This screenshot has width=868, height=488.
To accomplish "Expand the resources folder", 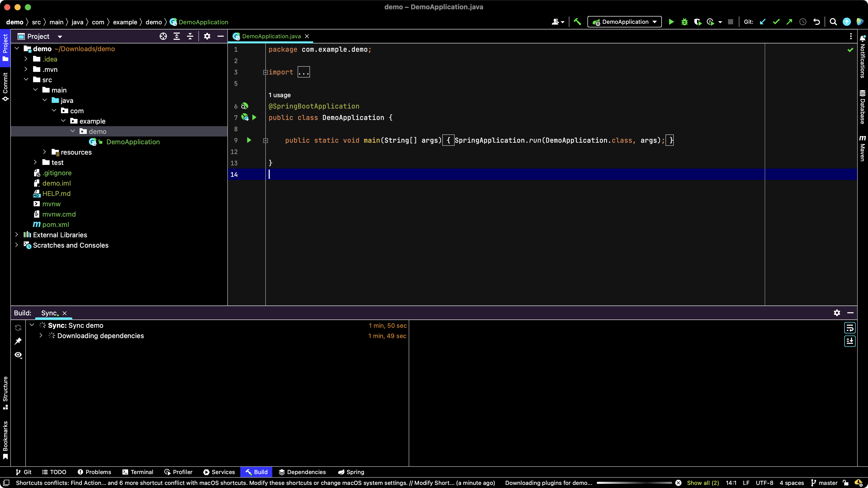I will 44,152.
